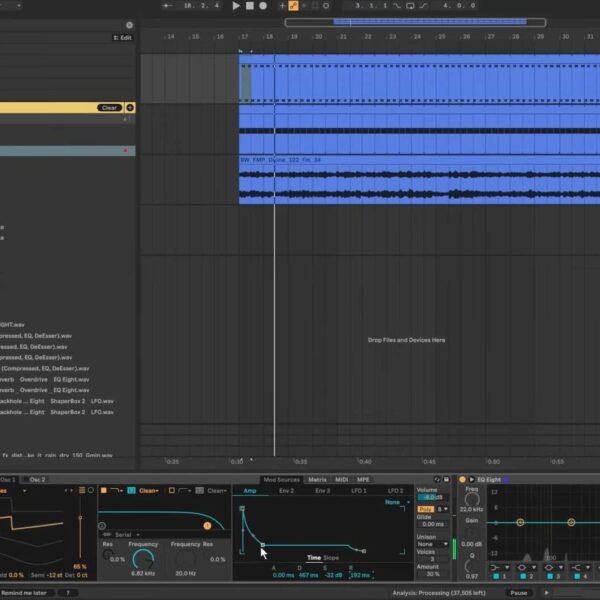Viewport: 600px width, 600px height.
Task: Click the Stop button in transport
Action: coord(249,6)
